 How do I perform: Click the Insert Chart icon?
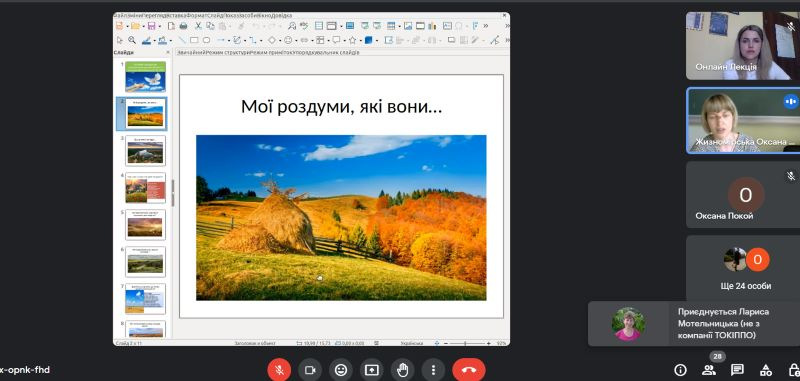pyautogui.click(x=432, y=26)
